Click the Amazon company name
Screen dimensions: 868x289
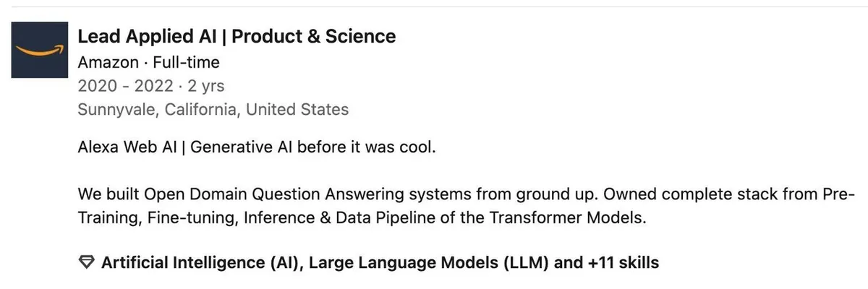107,62
